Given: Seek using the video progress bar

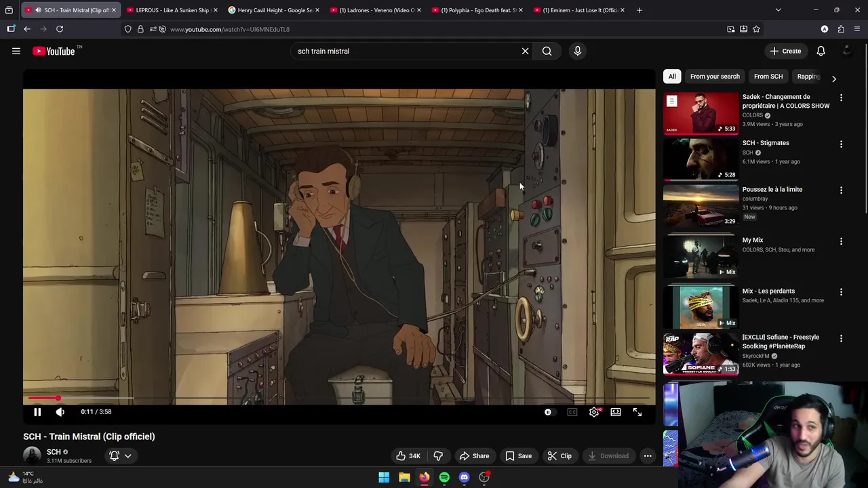Looking at the screenshot, I should pos(339,399).
